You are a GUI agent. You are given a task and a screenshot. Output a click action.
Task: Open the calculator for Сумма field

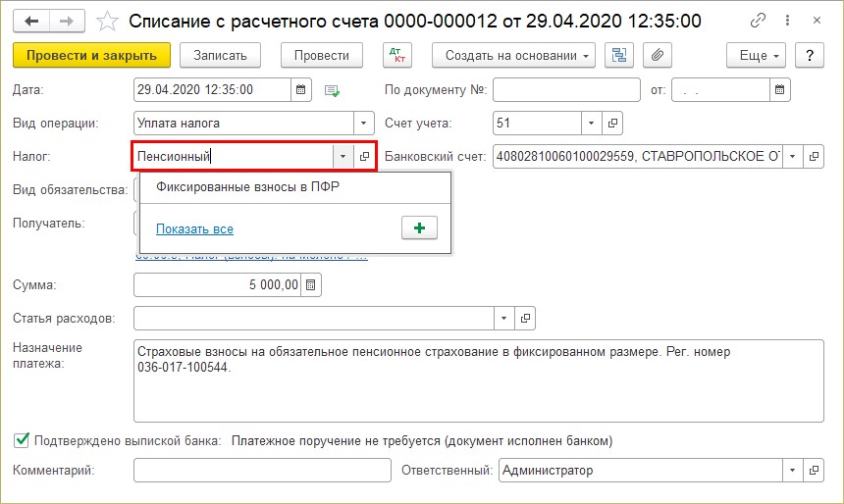tap(310, 285)
